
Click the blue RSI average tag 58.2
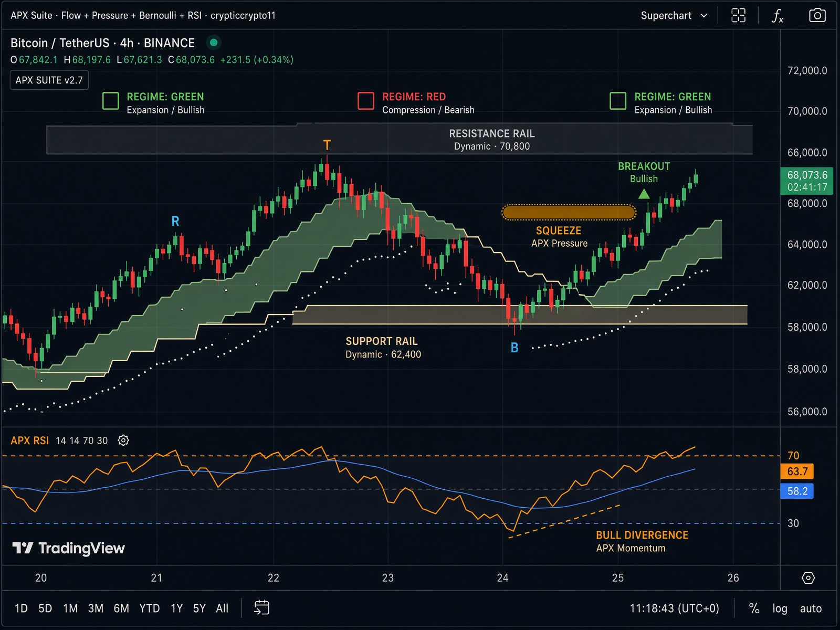797,491
